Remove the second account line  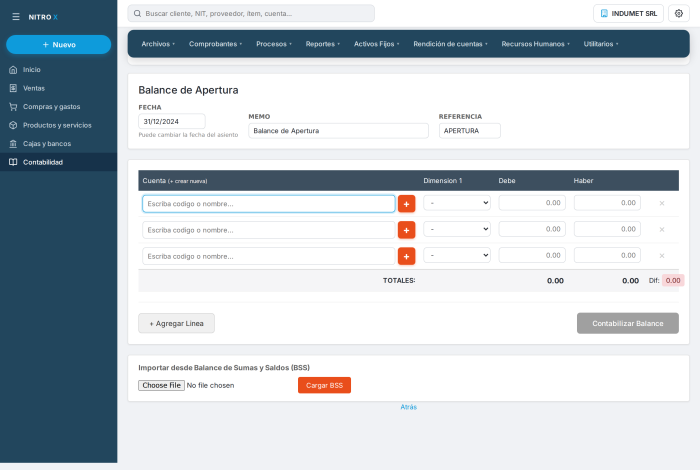click(662, 229)
